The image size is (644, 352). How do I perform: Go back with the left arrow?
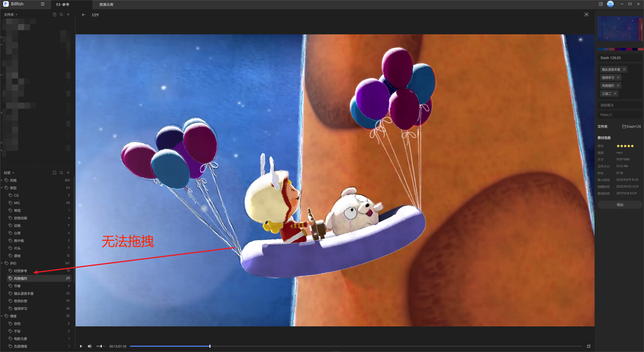[x=84, y=15]
